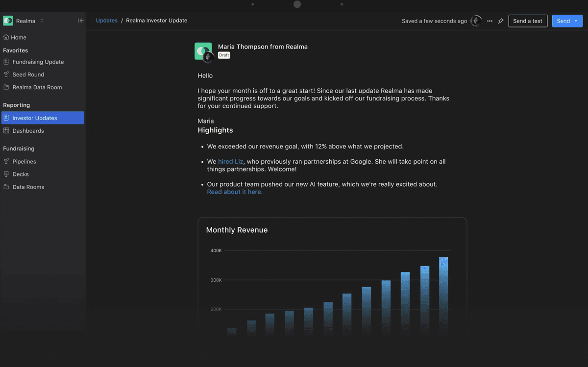The image size is (588, 367).
Task: Pin the Realma Investor Update
Action: [x=500, y=21]
